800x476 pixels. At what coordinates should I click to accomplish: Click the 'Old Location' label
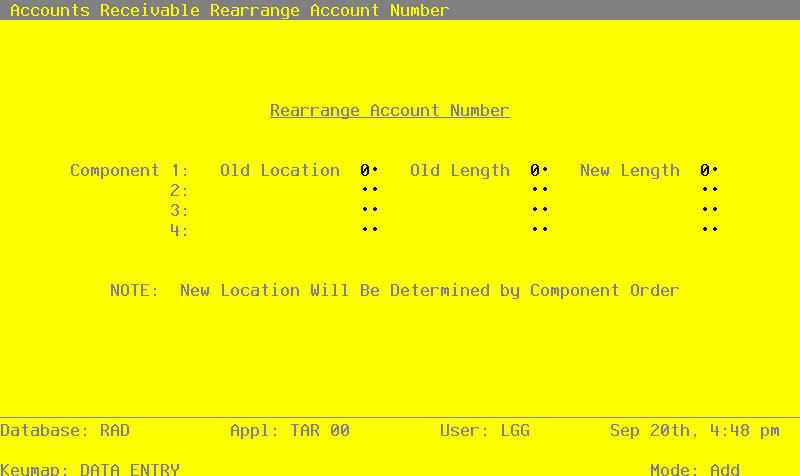(x=280, y=170)
